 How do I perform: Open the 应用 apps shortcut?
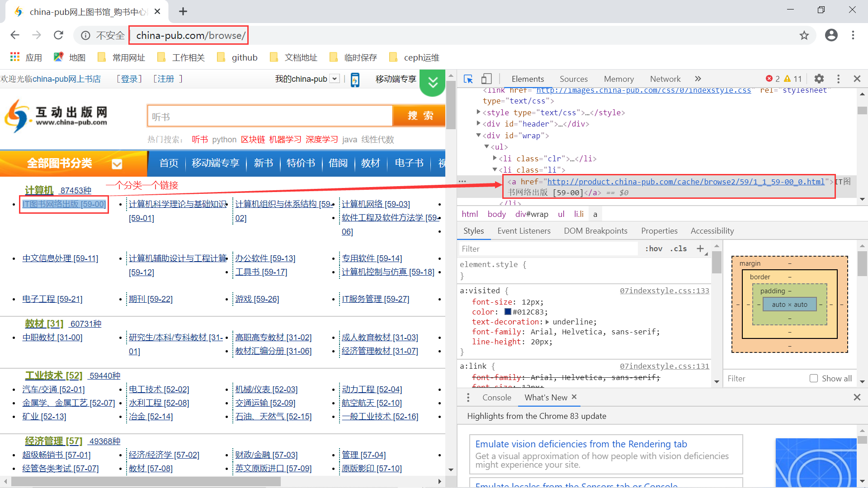click(x=26, y=57)
